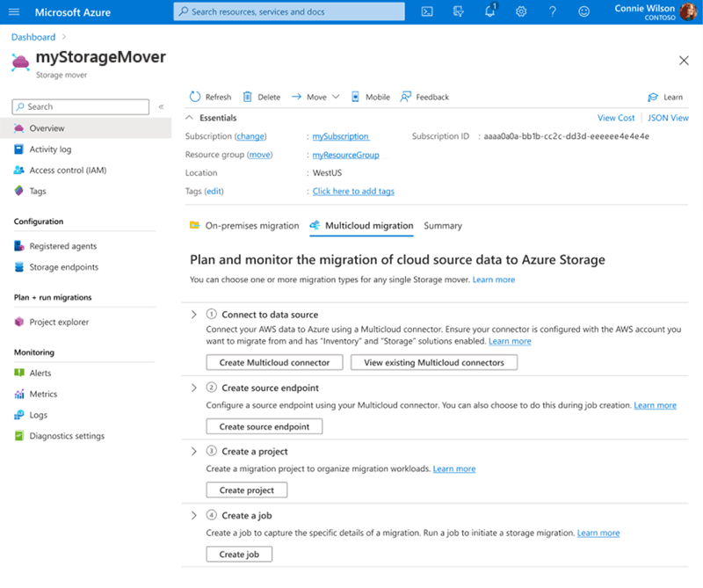Viewport: 703px width, 588px height.
Task: Switch to On-premises migration tab
Action: tap(244, 226)
